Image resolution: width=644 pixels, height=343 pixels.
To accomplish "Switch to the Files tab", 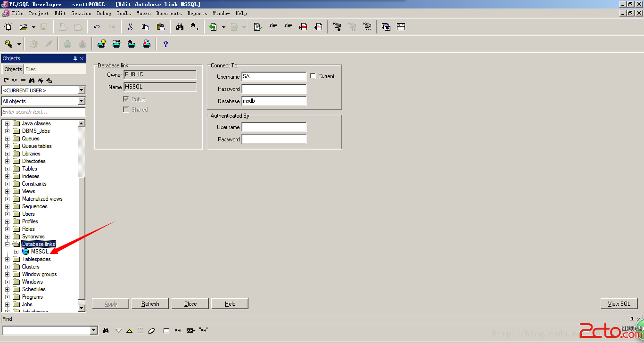I will (x=31, y=69).
